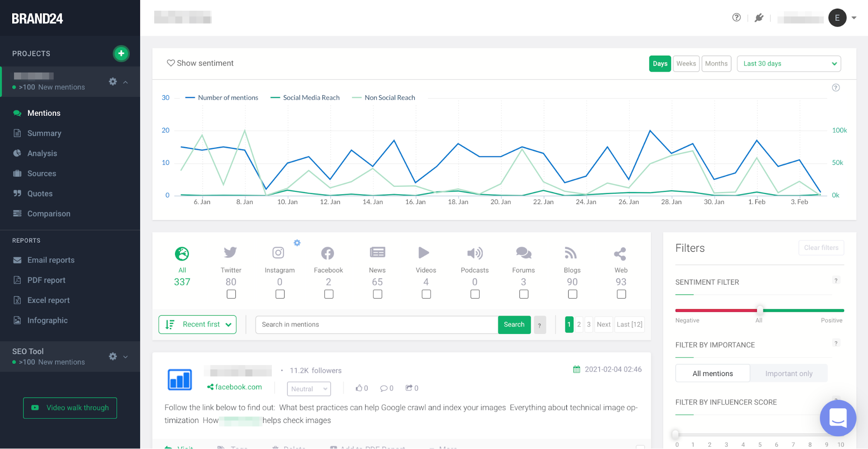Image resolution: width=868 pixels, height=449 pixels.
Task: Enable the News source checkbox
Action: coord(377,294)
